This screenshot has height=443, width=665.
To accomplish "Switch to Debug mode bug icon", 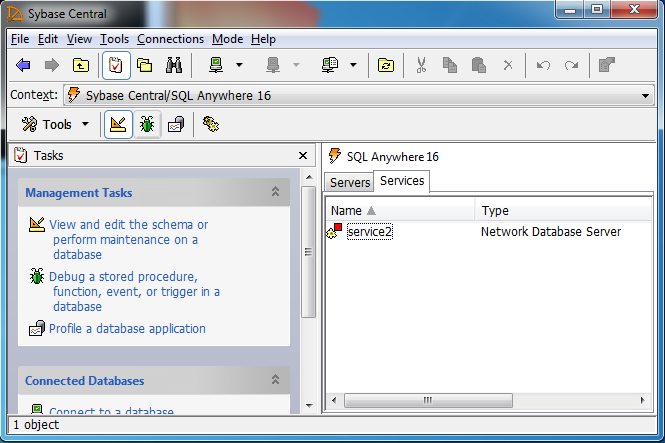I will (x=147, y=125).
